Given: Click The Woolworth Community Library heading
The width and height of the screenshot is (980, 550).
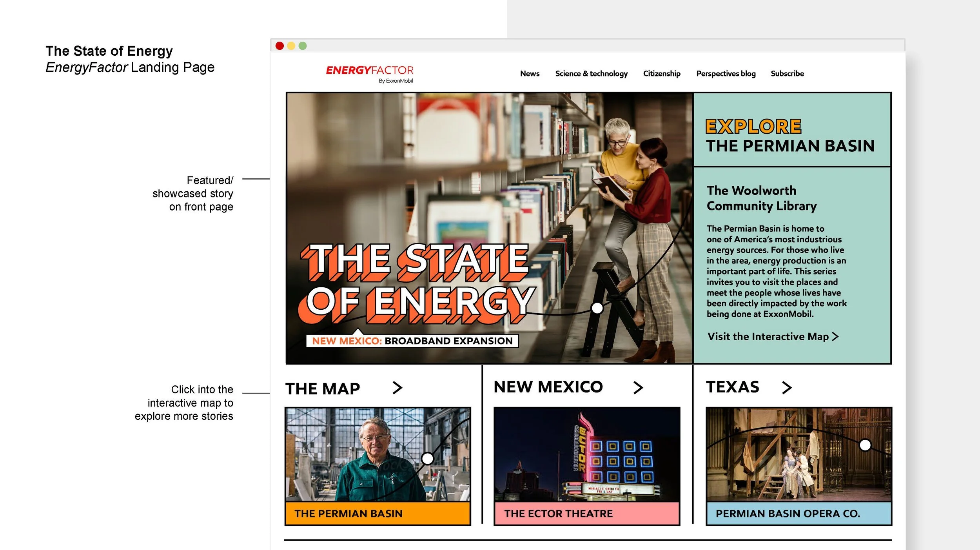Looking at the screenshot, I should pos(762,198).
